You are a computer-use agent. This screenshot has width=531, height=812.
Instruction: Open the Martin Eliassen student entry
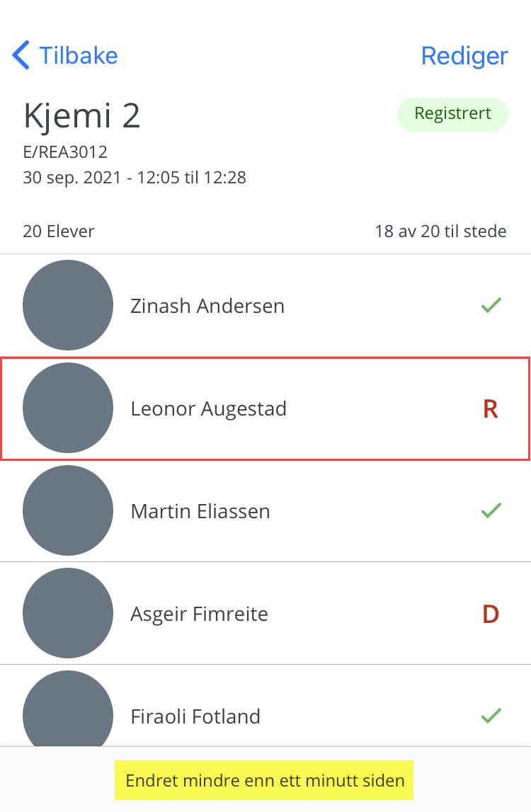coord(265,510)
